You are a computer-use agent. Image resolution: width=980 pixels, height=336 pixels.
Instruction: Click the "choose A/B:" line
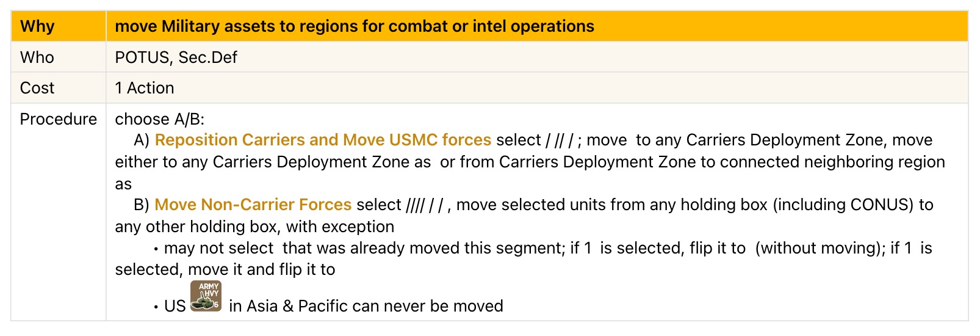(x=160, y=119)
